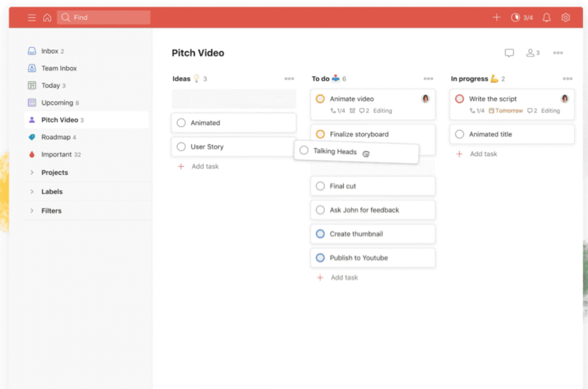588x389 pixels.
Task: Open the quick add plus icon
Action: (496, 17)
